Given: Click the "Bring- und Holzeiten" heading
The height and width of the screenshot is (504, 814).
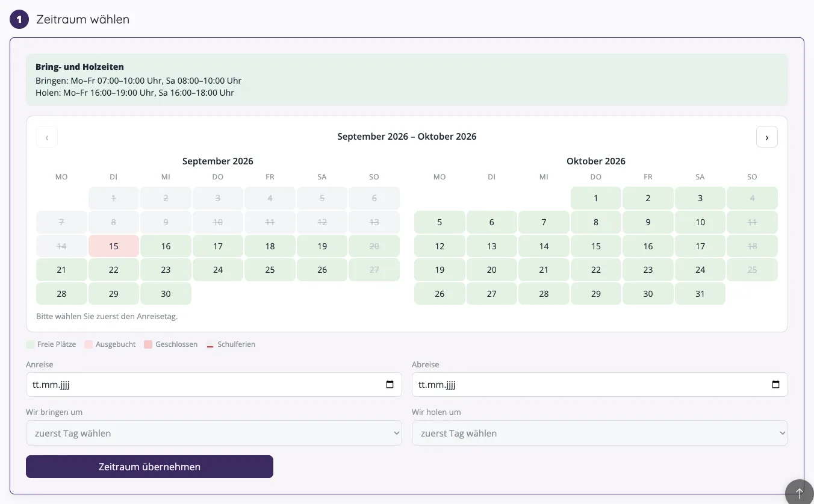Looking at the screenshot, I should (79, 67).
